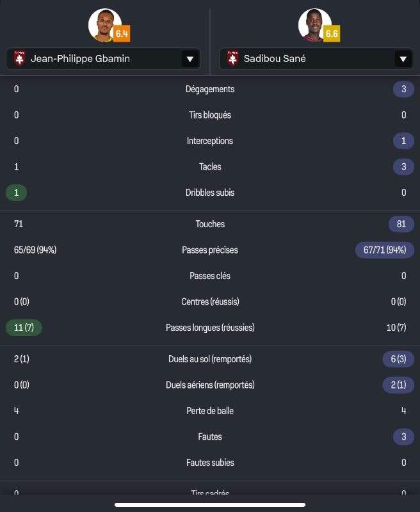Click the home indicator bar at bottom
The image size is (420, 512).
tap(210, 504)
